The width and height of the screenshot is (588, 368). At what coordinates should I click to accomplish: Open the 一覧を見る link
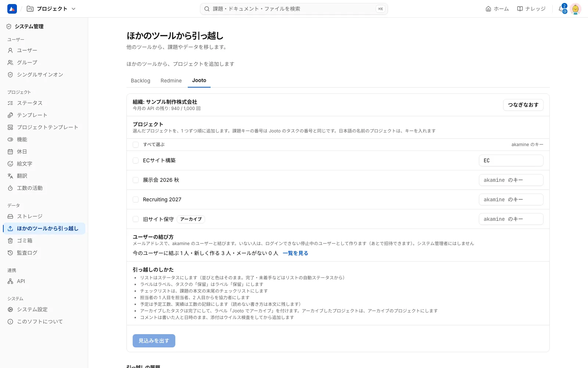(295, 253)
